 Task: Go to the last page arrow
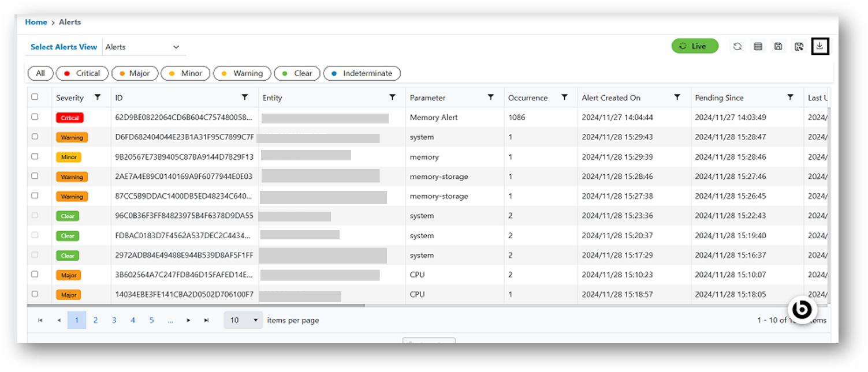[x=206, y=320]
